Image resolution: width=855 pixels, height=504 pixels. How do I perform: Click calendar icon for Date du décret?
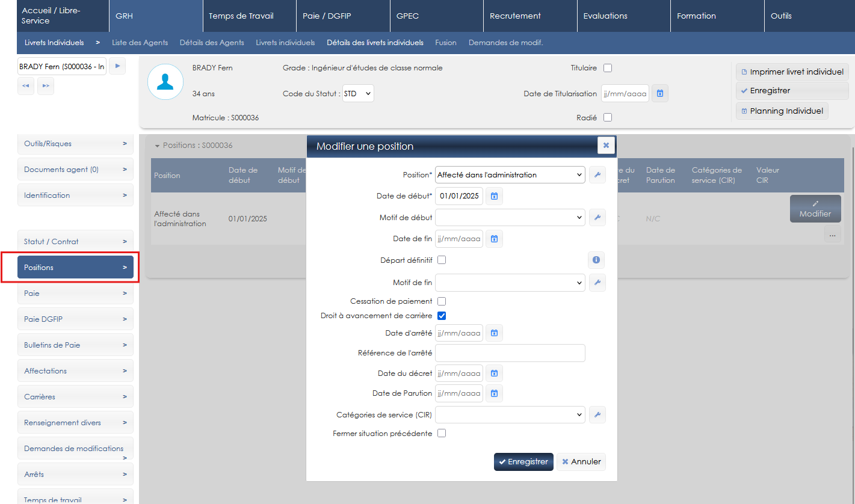494,373
